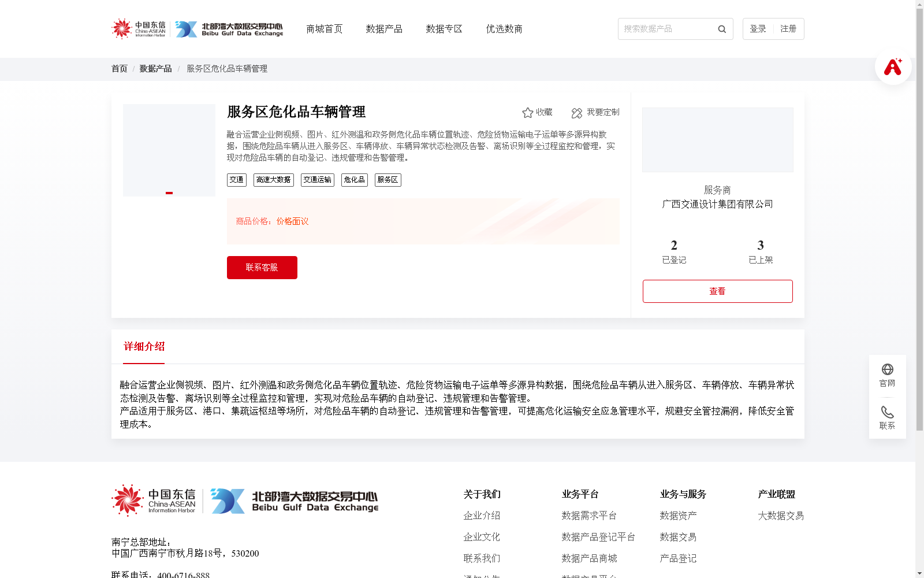Click 我要定制 text link
Screen dimensions: 924x578
click(x=603, y=112)
